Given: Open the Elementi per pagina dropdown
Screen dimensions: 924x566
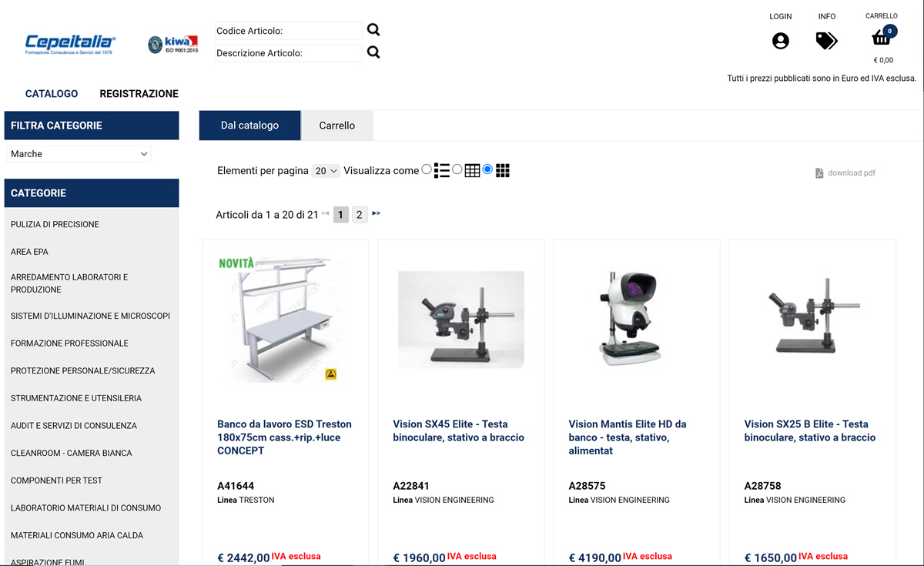Looking at the screenshot, I should point(326,171).
